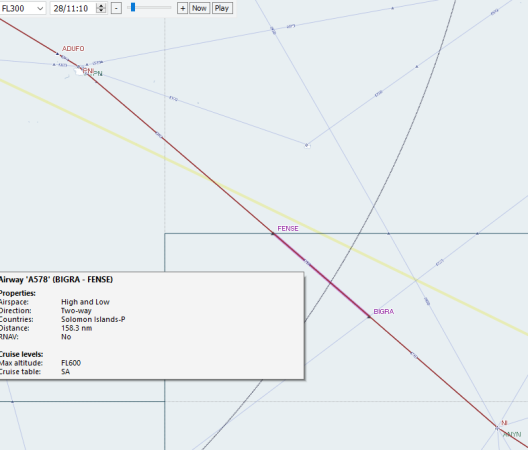Click the FENSE waypoint label
528x450 pixels.
(x=288, y=228)
